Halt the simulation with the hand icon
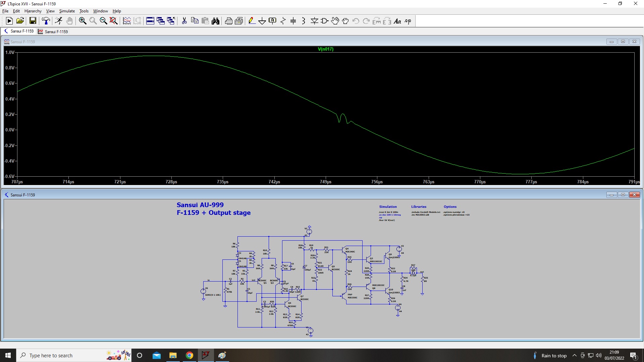 [x=69, y=21]
